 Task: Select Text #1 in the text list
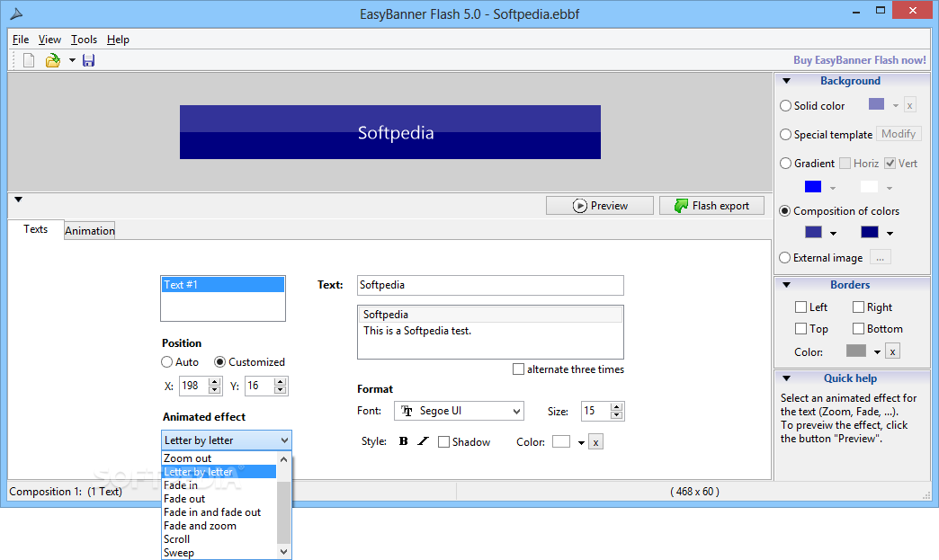click(x=223, y=285)
